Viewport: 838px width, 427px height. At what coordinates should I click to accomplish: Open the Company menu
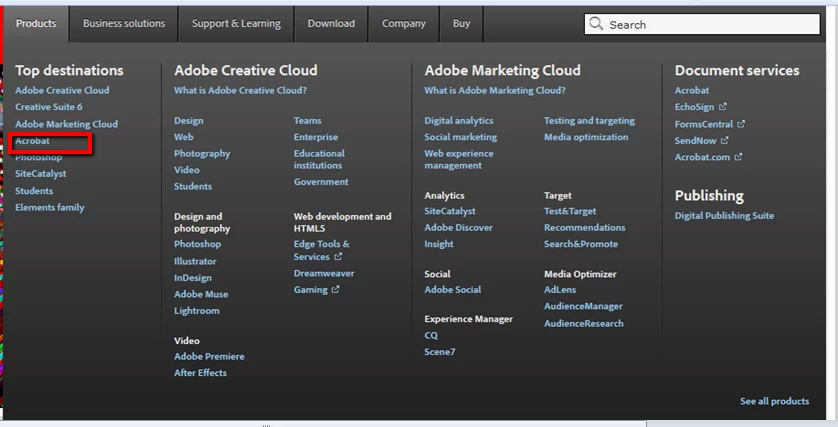pyautogui.click(x=404, y=24)
